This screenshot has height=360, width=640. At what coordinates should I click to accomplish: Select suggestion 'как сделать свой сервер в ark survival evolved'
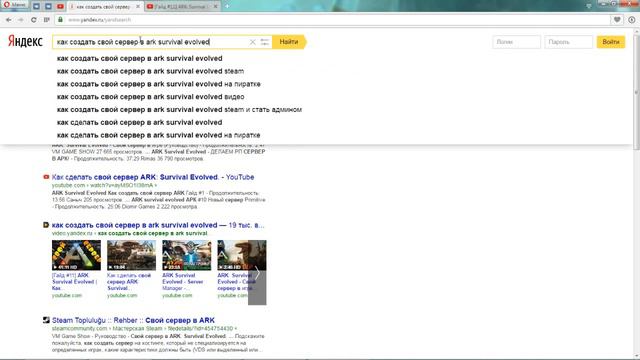(140, 122)
